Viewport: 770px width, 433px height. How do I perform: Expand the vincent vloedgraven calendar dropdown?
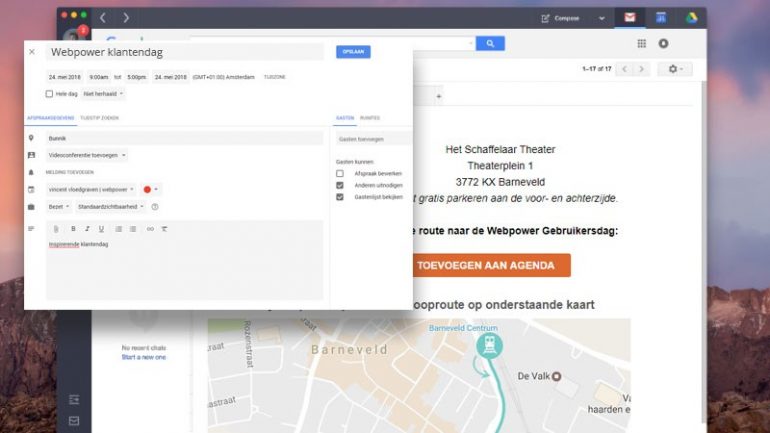(91, 189)
